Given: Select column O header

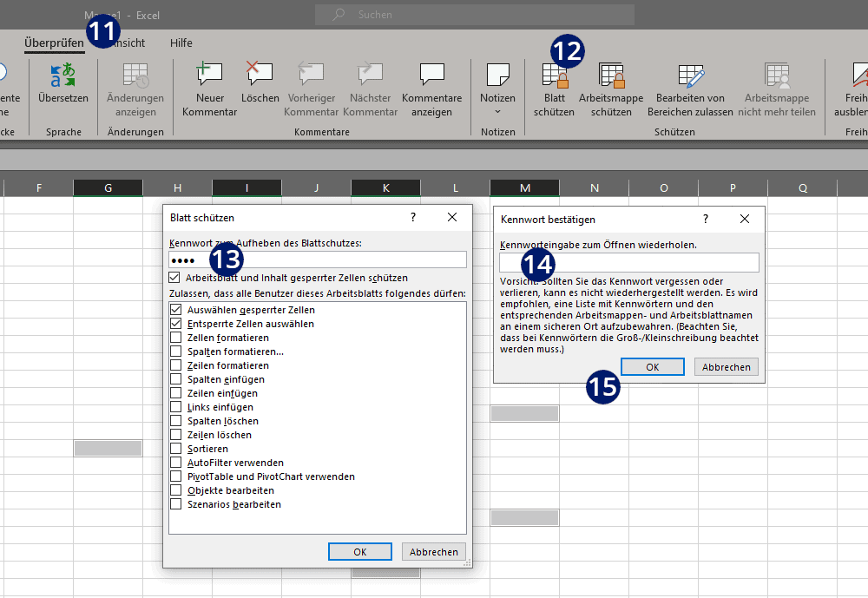Looking at the screenshot, I should [x=664, y=187].
